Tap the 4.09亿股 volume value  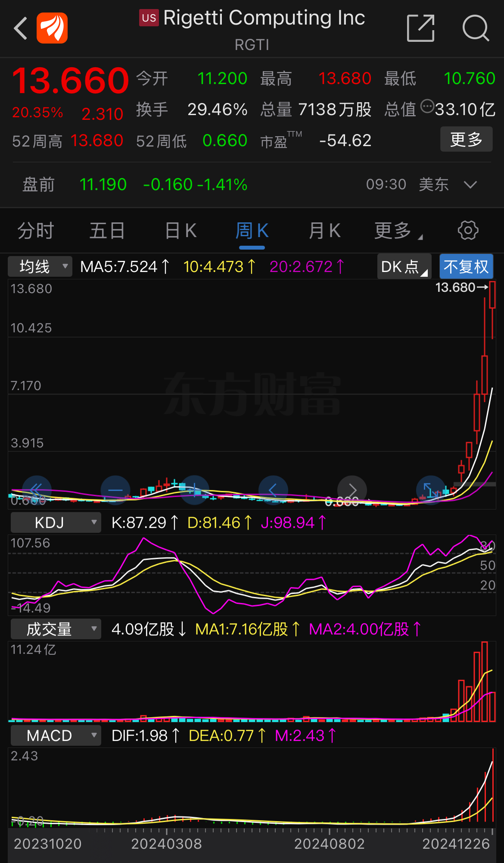[x=149, y=629]
